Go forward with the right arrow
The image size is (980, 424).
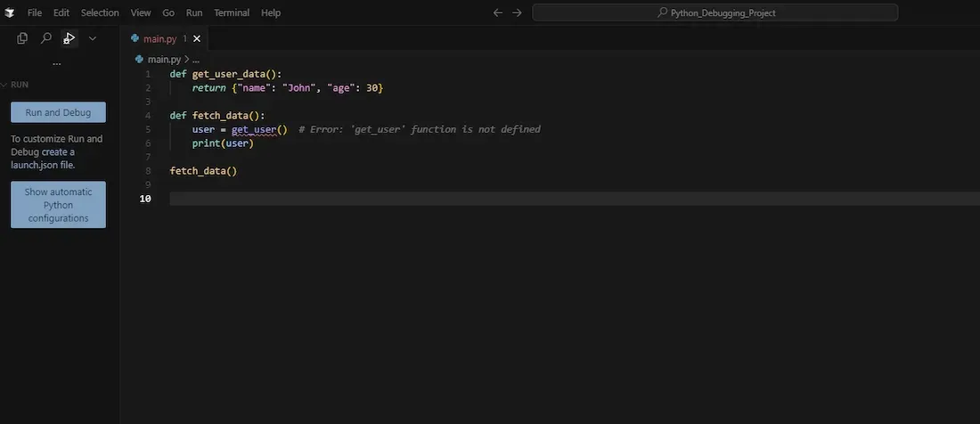pyautogui.click(x=517, y=12)
